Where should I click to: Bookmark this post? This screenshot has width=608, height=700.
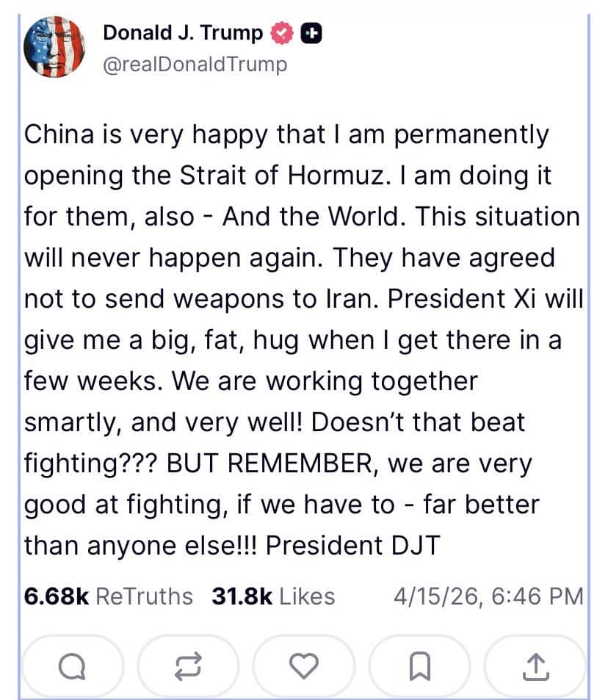[419, 666]
